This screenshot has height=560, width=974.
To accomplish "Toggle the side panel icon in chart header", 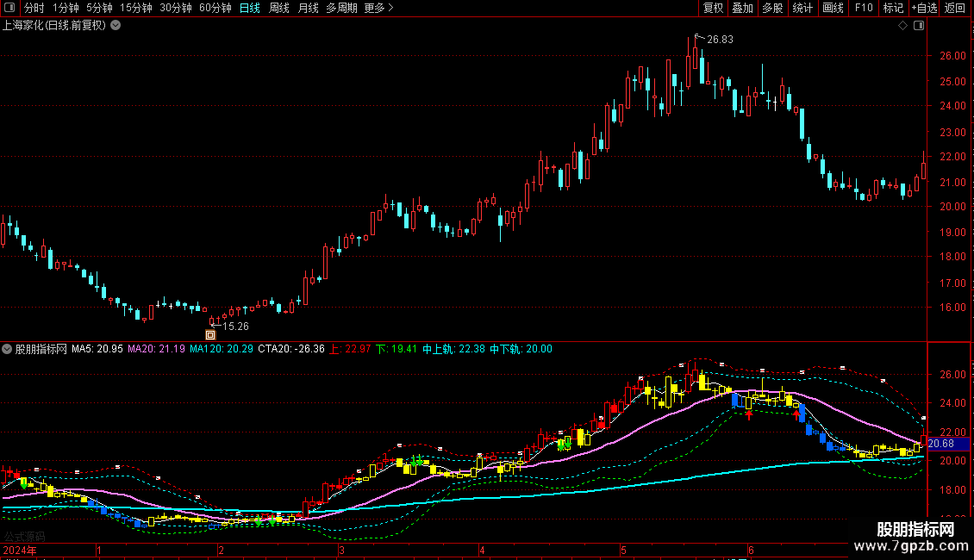I will tap(919, 26).
